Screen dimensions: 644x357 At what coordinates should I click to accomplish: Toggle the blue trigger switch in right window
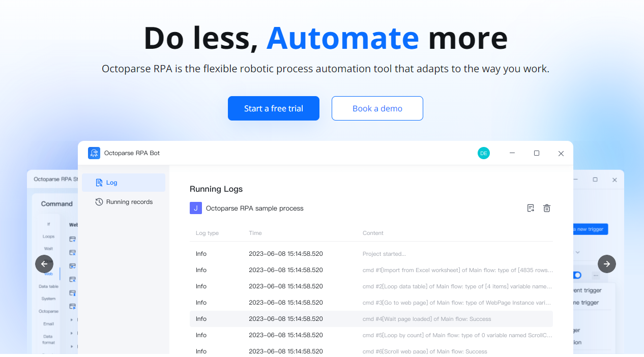(577, 275)
